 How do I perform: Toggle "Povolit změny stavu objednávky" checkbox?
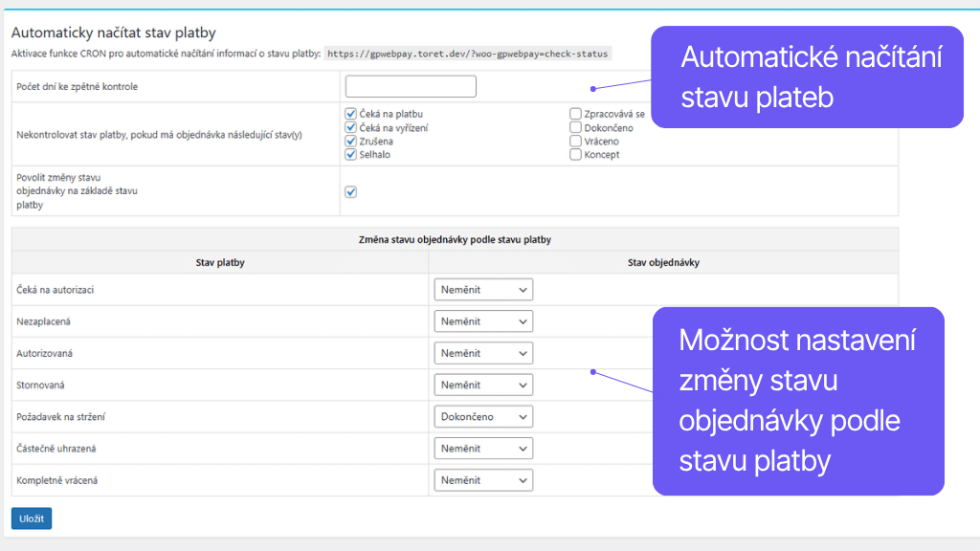coord(350,191)
